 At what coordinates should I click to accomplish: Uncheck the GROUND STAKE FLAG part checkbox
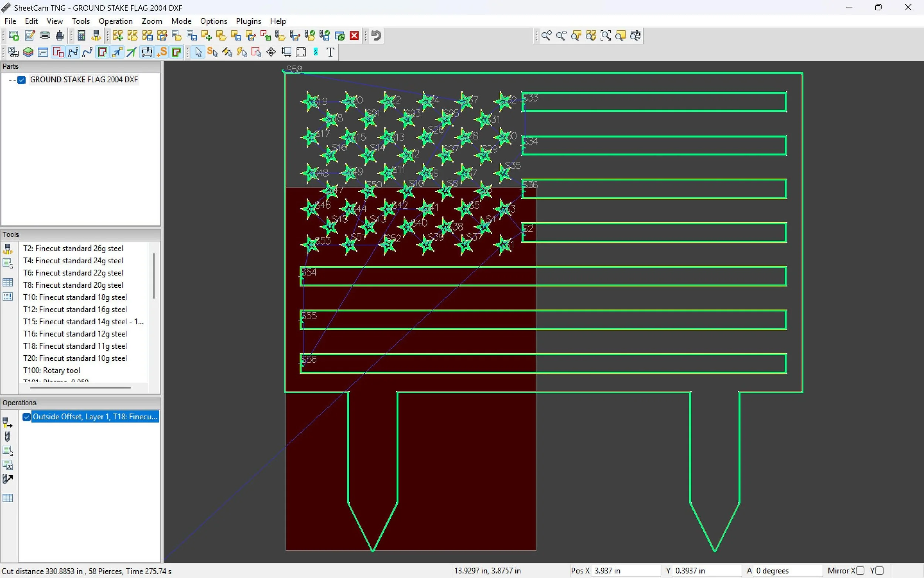point(22,80)
